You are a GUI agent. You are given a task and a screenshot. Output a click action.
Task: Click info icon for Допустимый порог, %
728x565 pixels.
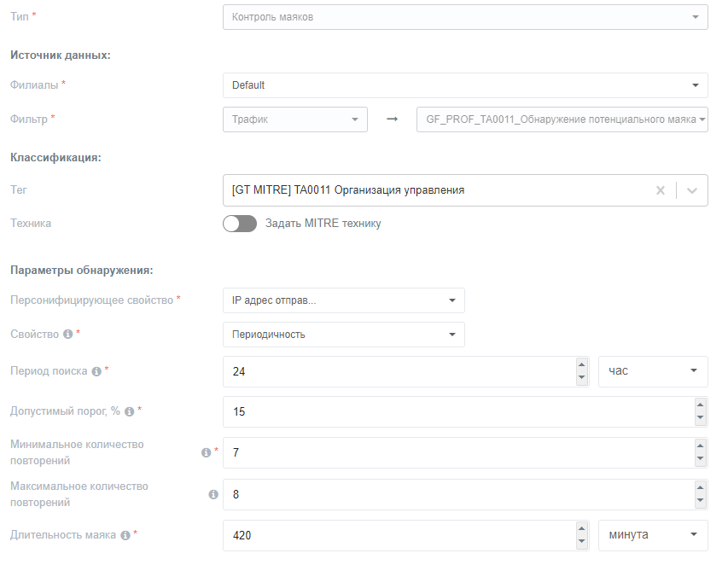129,411
